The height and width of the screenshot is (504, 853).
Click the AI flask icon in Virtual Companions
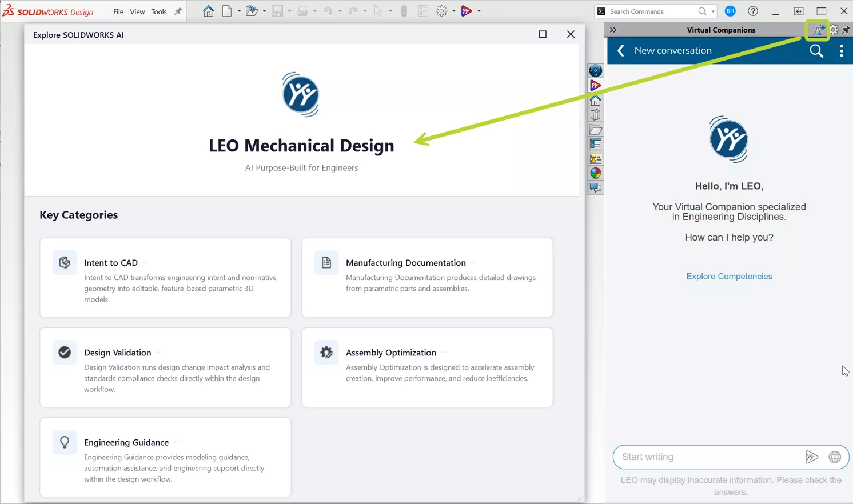tap(819, 30)
